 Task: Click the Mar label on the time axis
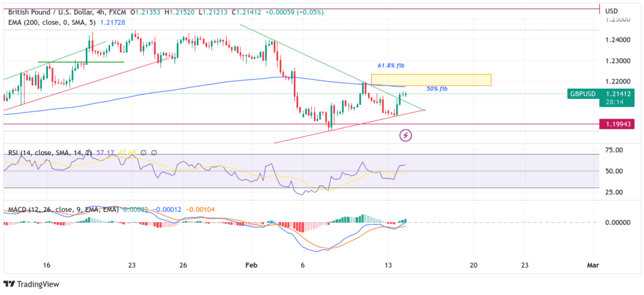(x=593, y=265)
